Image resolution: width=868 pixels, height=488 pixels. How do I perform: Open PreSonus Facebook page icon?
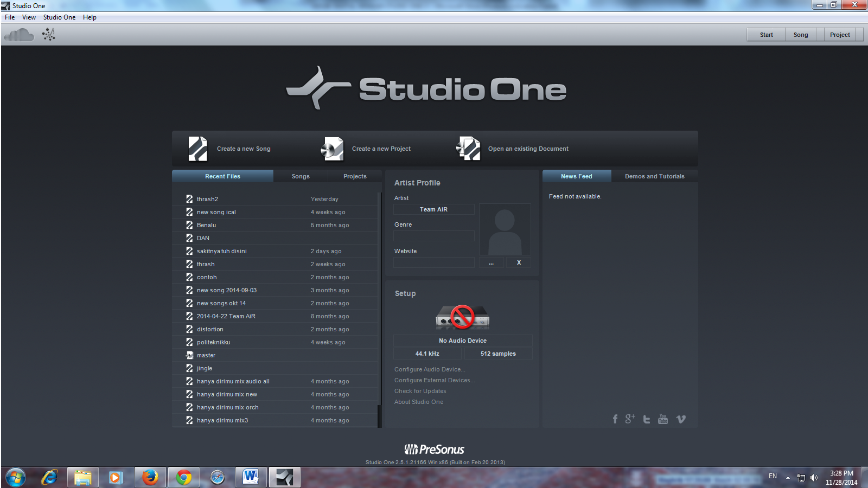pos(615,419)
